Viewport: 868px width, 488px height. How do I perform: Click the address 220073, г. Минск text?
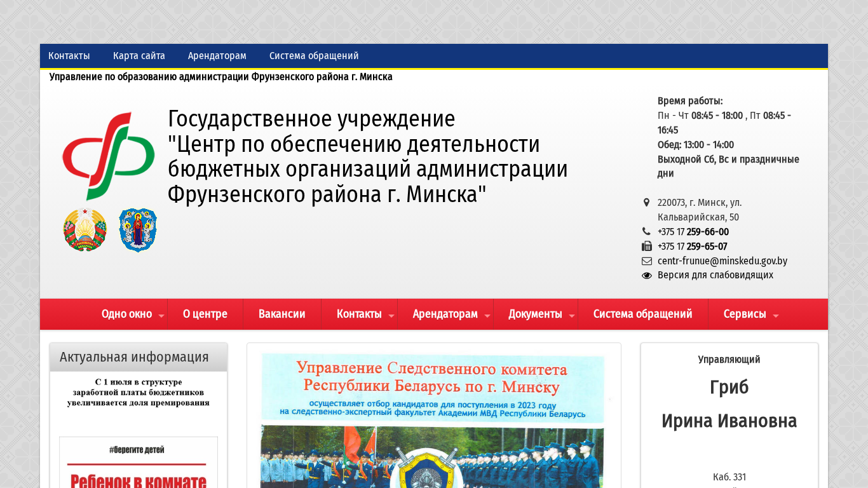coord(700,210)
